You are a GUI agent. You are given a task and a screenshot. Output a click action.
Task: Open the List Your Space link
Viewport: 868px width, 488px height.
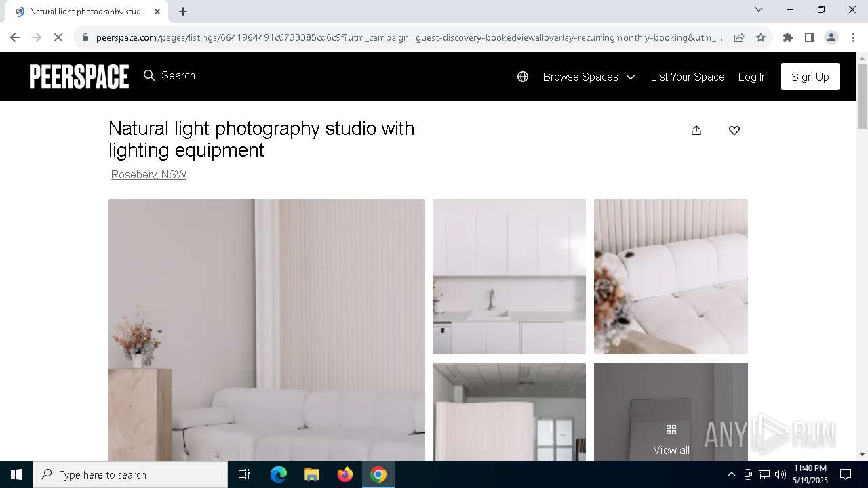coord(688,77)
